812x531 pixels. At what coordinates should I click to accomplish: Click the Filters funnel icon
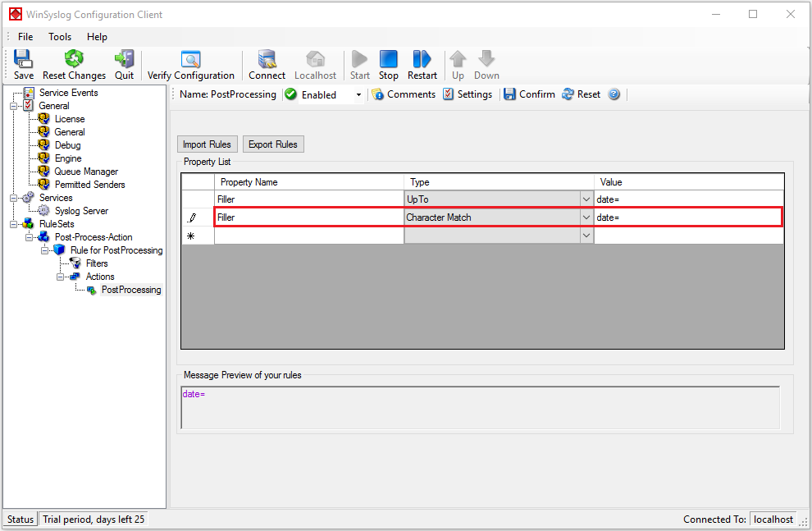coord(75,263)
